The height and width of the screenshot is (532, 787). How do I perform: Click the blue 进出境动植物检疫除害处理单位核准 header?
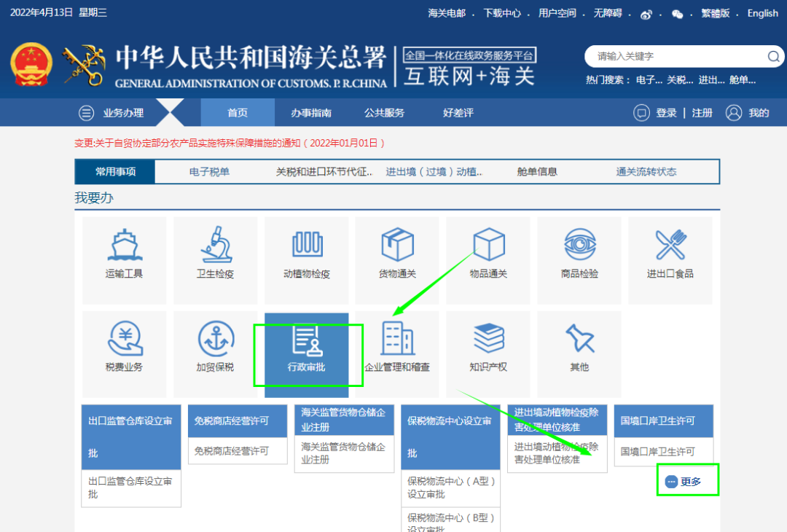tap(557, 420)
